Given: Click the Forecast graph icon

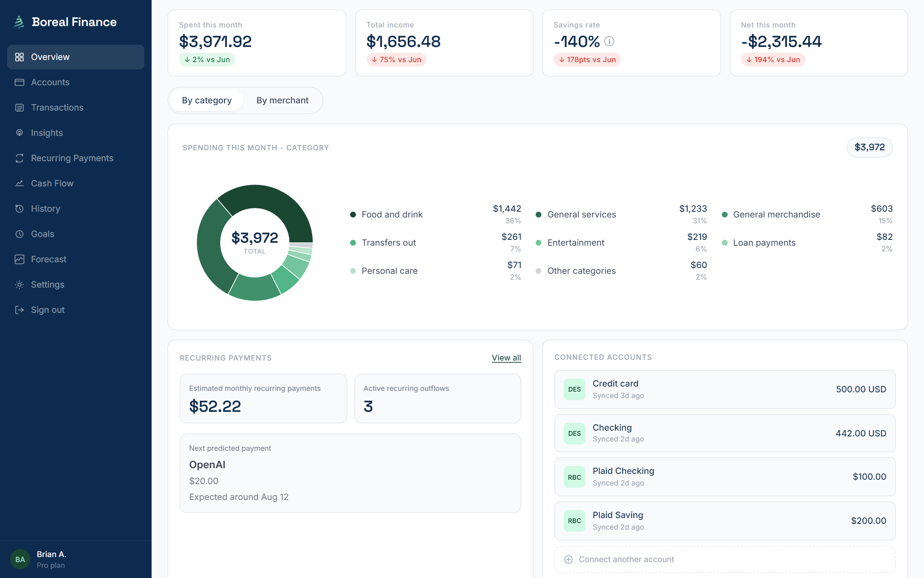Looking at the screenshot, I should pos(19,259).
